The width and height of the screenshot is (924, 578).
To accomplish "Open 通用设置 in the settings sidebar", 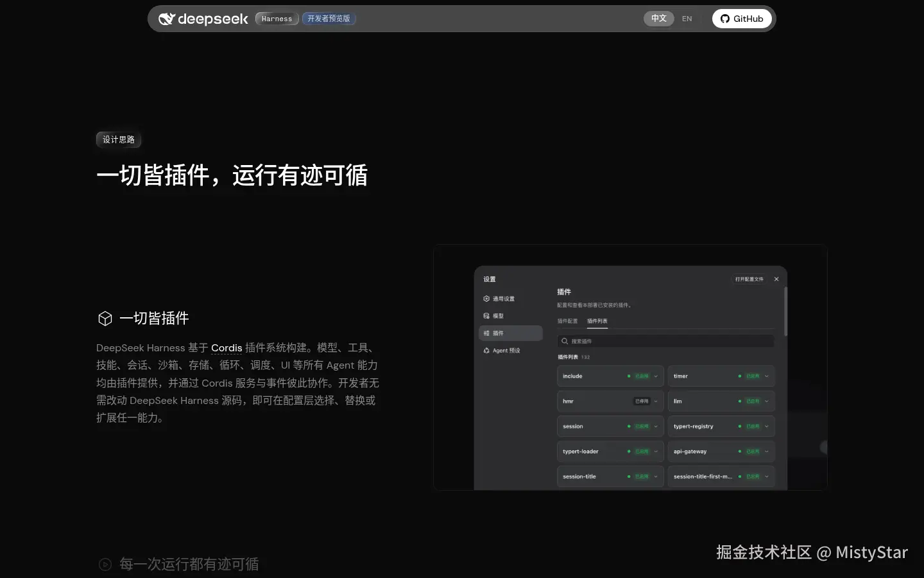I will click(x=511, y=299).
